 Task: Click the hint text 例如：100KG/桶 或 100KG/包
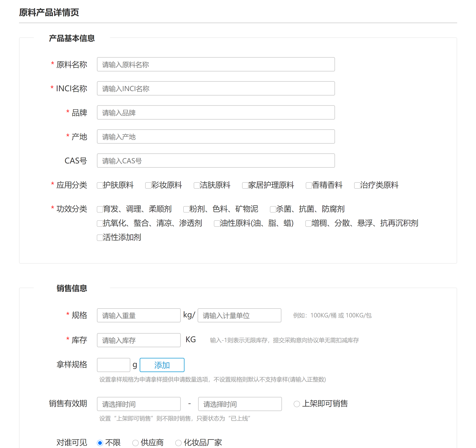coord(332,315)
